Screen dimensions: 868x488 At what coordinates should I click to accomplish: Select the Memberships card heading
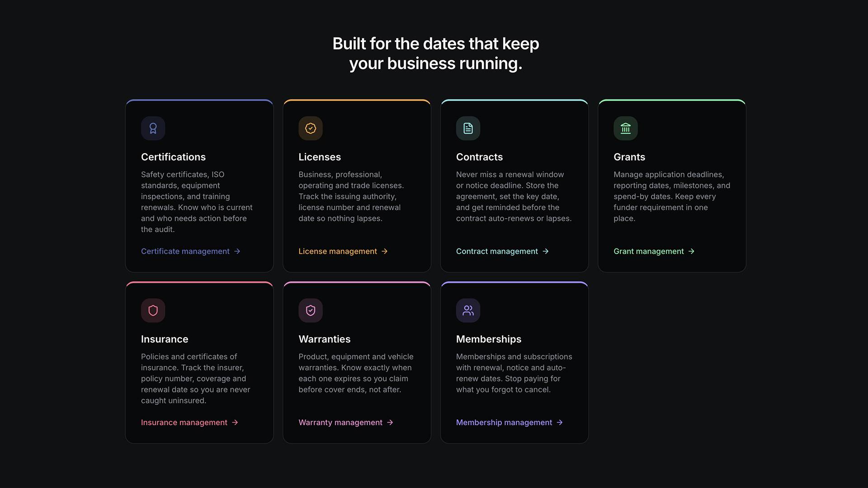pyautogui.click(x=489, y=339)
